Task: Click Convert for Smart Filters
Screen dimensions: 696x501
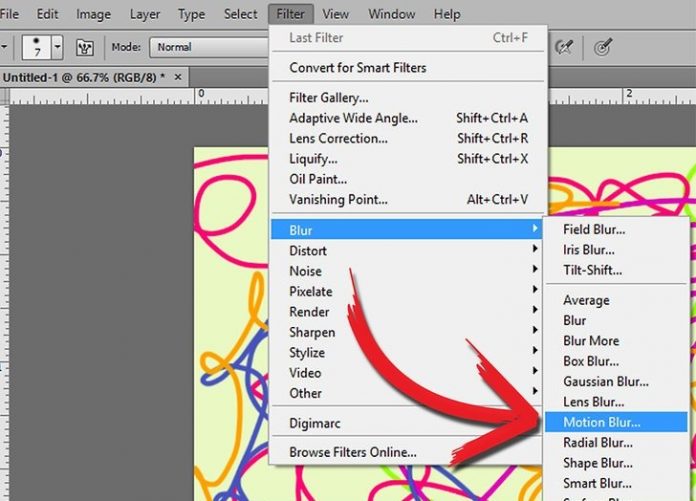Action: point(357,68)
